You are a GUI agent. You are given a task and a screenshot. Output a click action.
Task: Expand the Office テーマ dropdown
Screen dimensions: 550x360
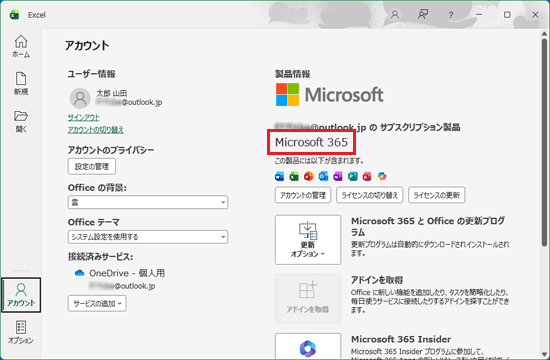pyautogui.click(x=148, y=237)
